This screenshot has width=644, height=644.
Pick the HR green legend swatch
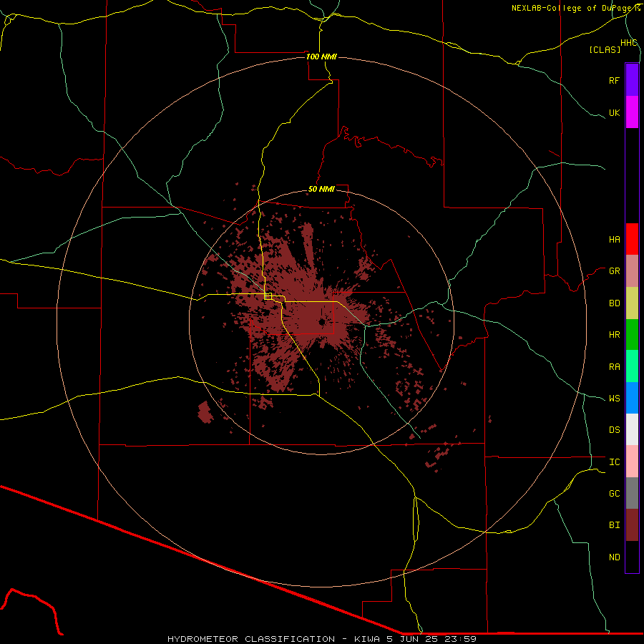click(632, 335)
